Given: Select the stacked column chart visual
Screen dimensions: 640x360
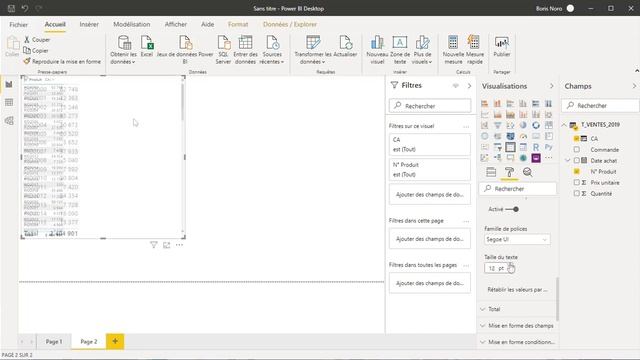Looking at the screenshot, I should [497, 104].
